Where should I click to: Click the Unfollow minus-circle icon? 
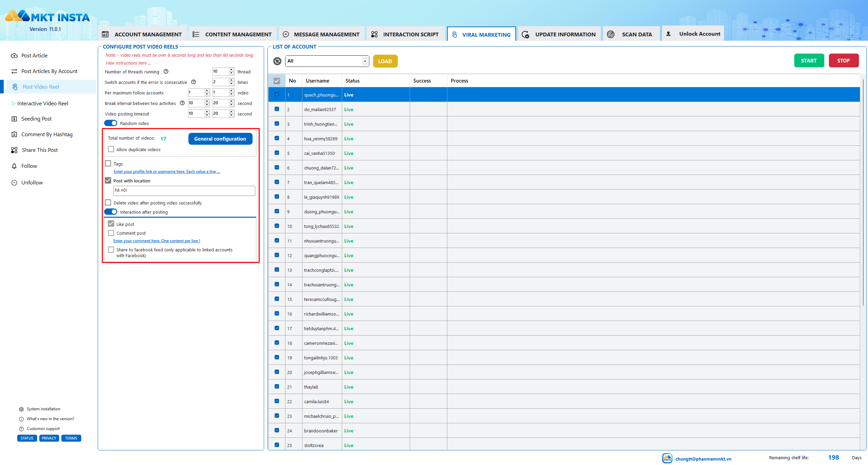14,183
